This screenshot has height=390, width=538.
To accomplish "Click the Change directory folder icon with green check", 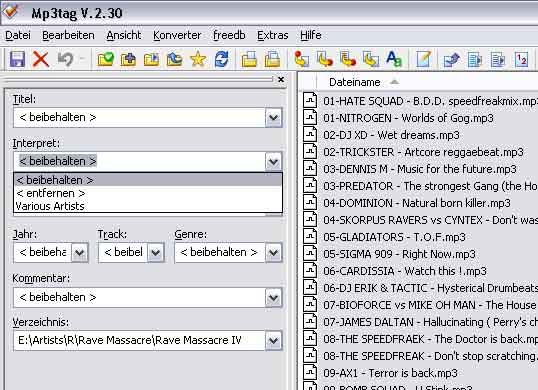I will [x=105, y=59].
